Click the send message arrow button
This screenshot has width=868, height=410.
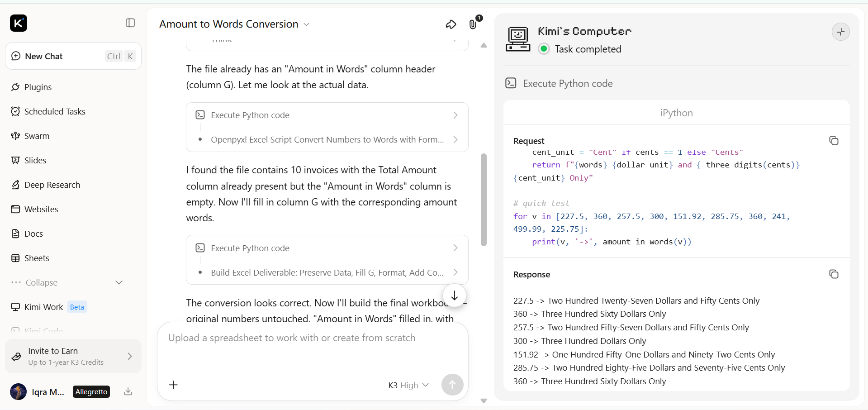point(452,385)
